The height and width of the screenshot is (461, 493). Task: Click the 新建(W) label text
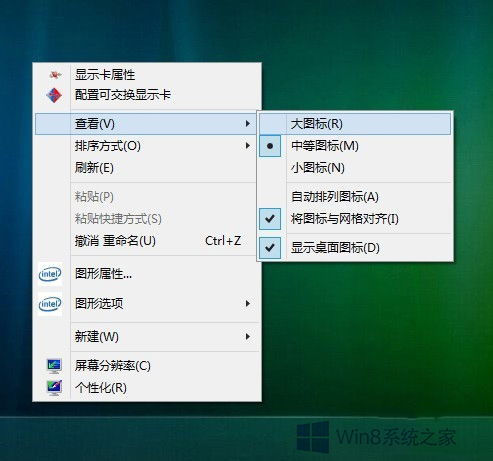tap(97, 337)
